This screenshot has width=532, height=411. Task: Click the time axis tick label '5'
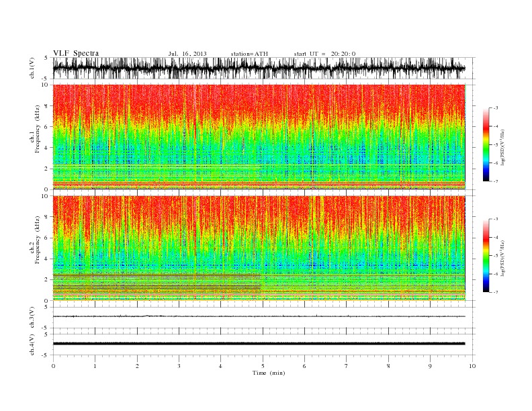click(263, 366)
